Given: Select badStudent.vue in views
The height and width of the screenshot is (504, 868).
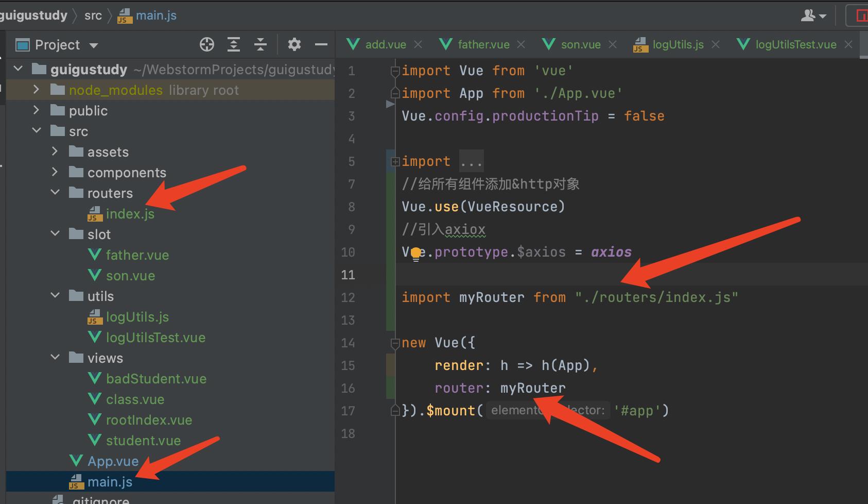Looking at the screenshot, I should 156,379.
